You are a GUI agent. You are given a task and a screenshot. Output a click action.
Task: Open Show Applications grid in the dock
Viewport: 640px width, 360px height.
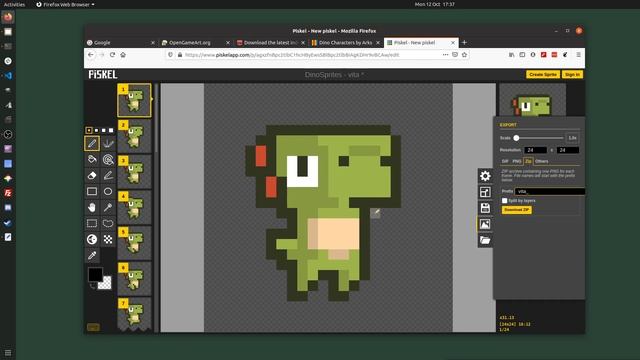8,353
